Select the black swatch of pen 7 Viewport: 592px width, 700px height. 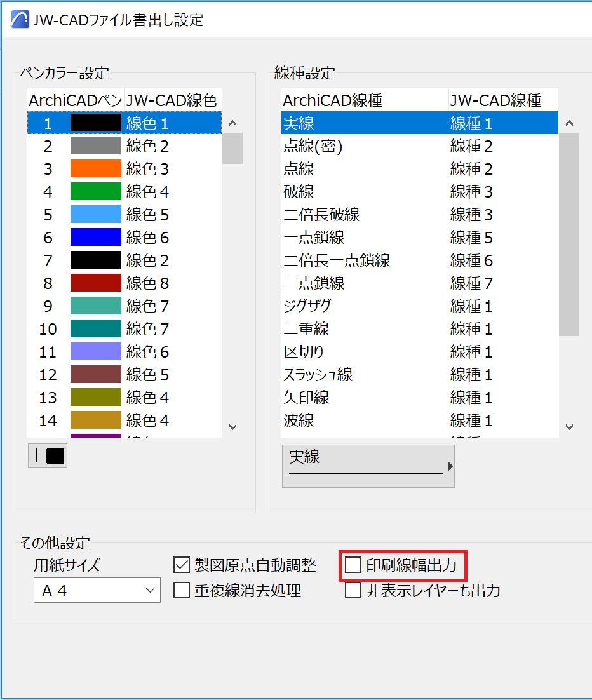[x=95, y=260]
